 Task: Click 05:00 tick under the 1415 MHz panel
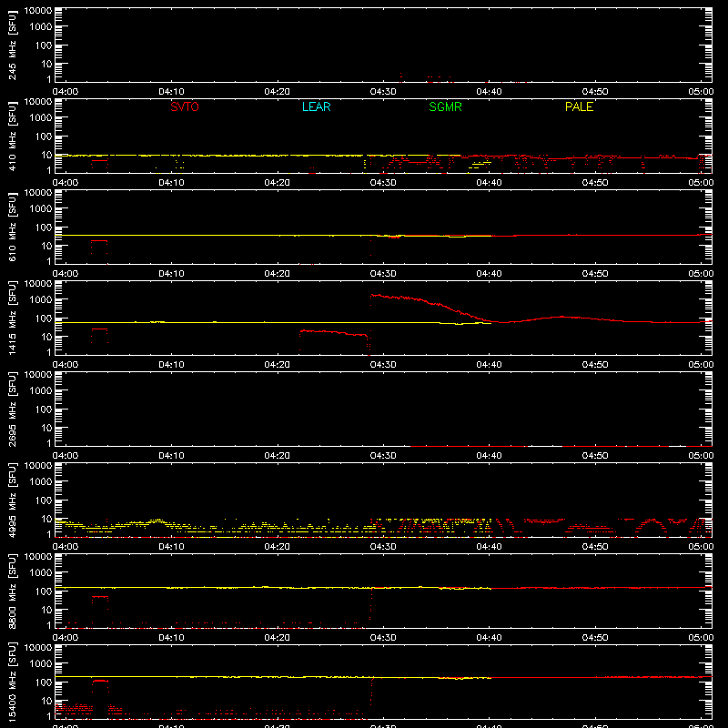pos(701,365)
